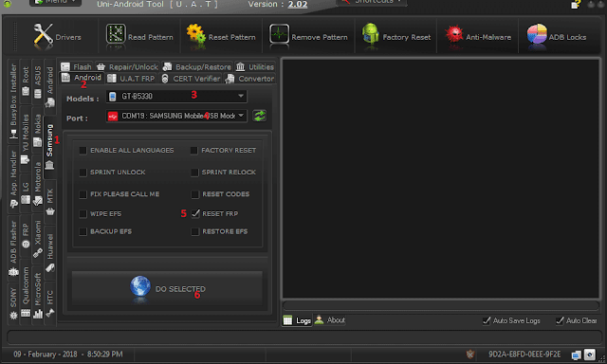Open the Nokia vertical tab
This screenshot has height=364, width=607.
[38, 131]
